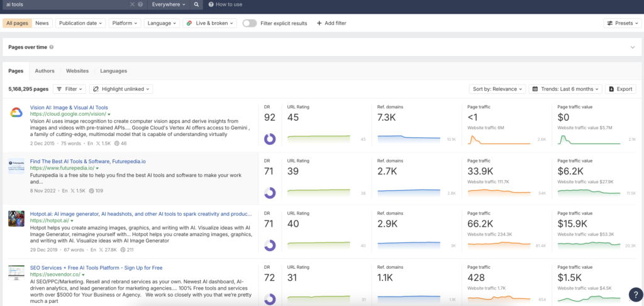
Task: Click Page traffic 428 value
Action: 476,277
